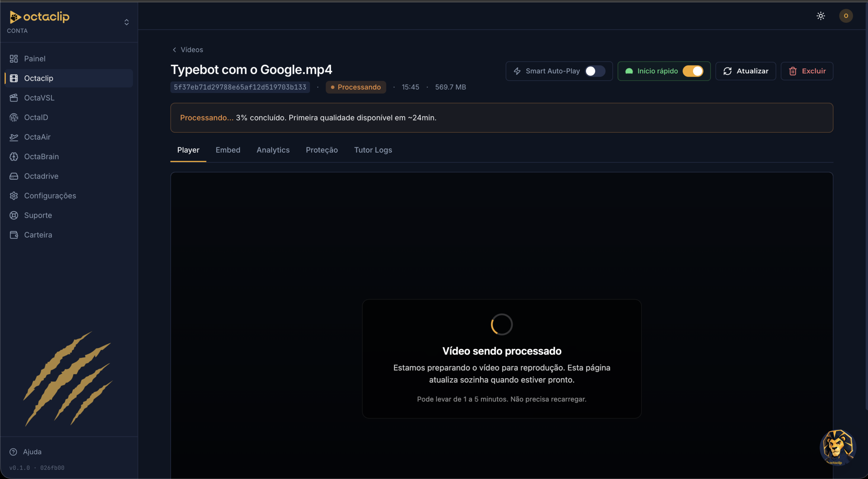
Task: Open OctaBrain brain icon
Action: coord(14,157)
